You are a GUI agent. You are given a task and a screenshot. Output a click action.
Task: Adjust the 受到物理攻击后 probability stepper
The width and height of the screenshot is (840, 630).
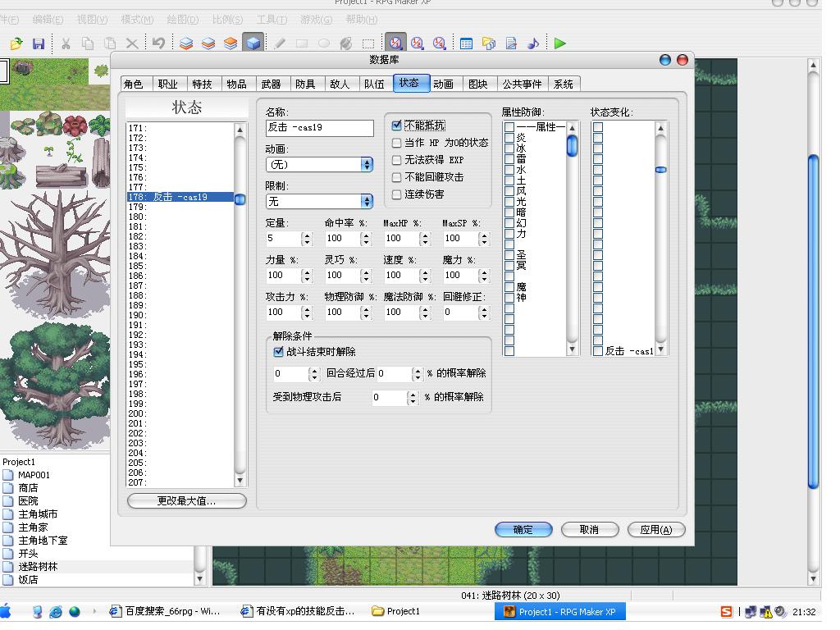click(412, 398)
